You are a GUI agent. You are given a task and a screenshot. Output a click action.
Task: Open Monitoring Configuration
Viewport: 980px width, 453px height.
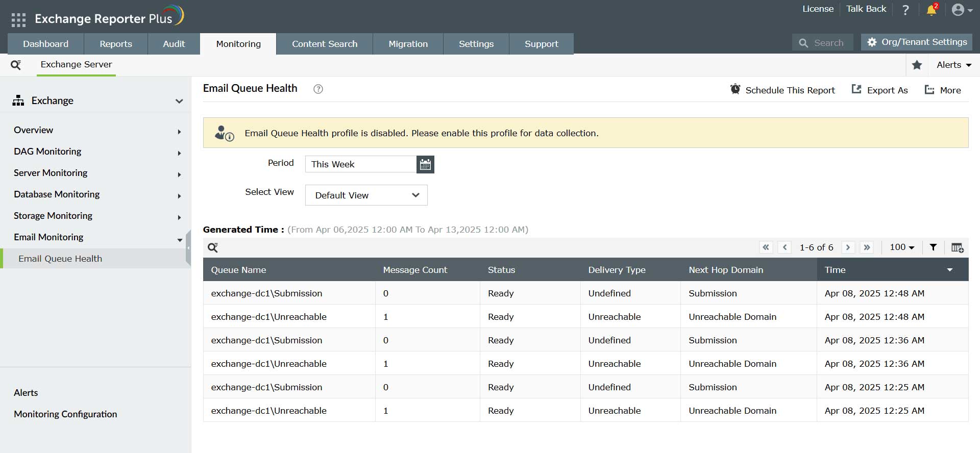(65, 414)
